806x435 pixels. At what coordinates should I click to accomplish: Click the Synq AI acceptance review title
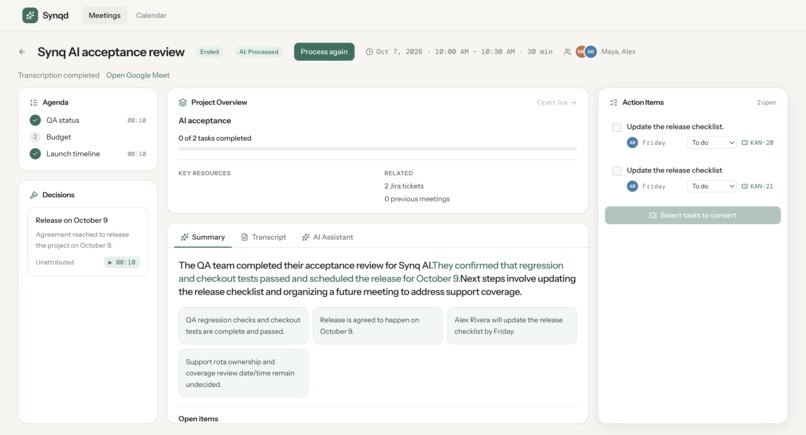tap(111, 52)
